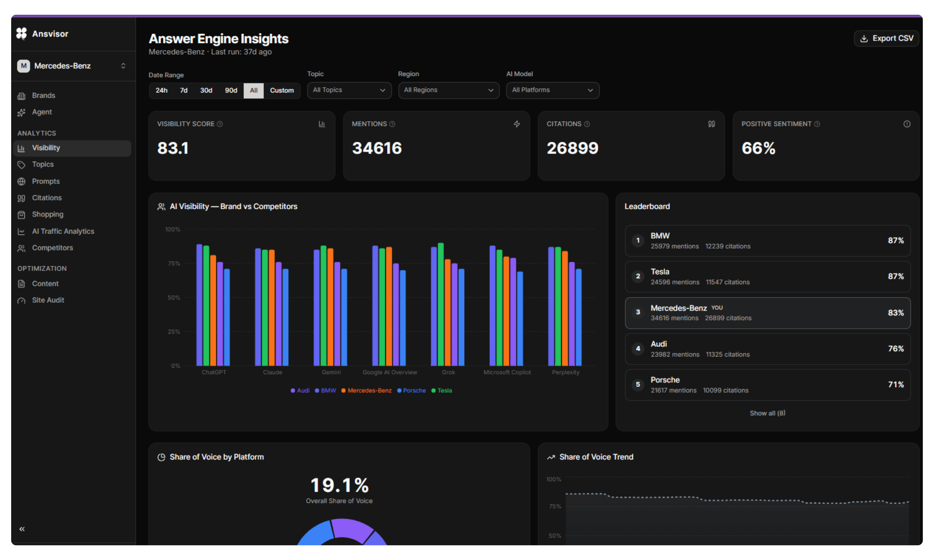Open AI Traffic Analytics page
The height and width of the screenshot is (560, 934).
point(72,231)
